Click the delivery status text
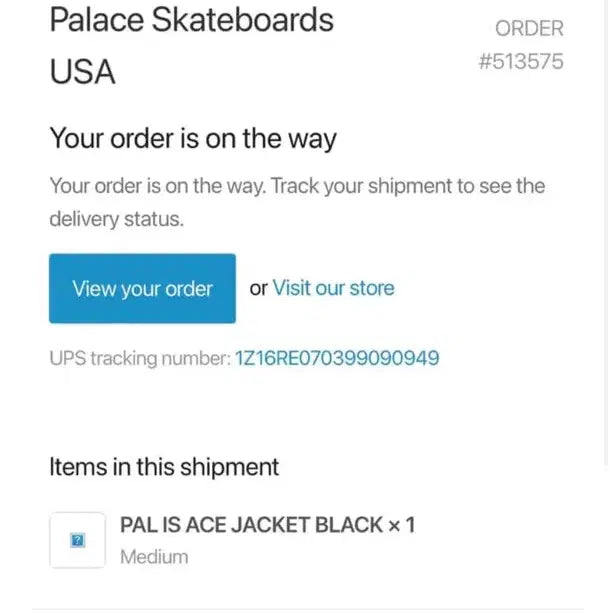 tap(116, 220)
